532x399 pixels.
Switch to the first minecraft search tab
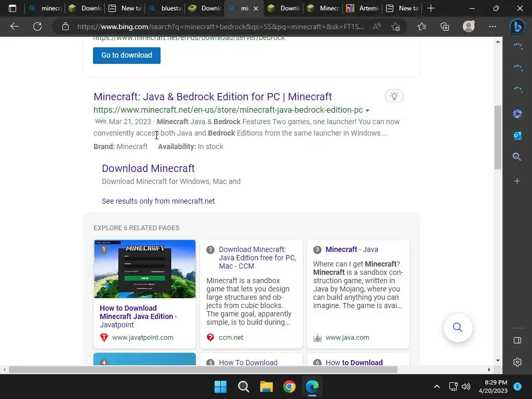coord(45,8)
